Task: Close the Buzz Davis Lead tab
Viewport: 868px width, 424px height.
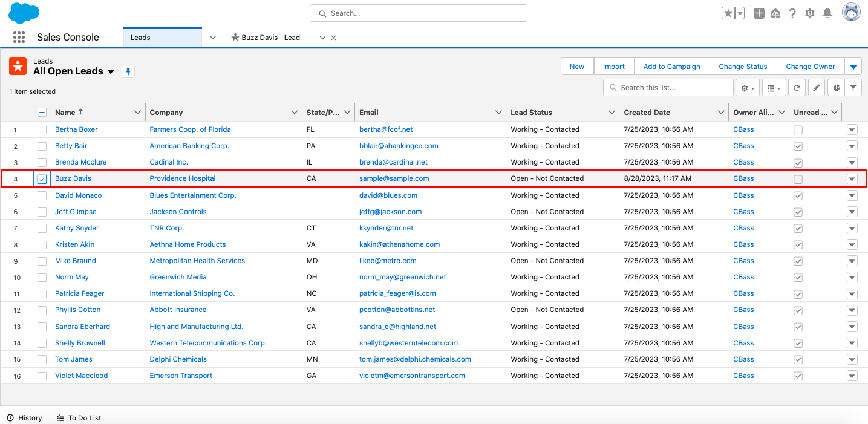Action: 333,38
